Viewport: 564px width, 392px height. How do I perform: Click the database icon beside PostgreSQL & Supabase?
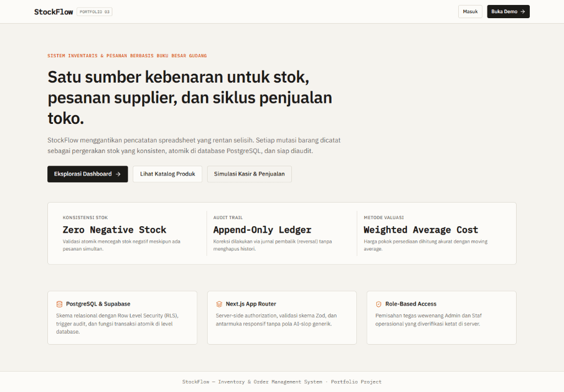click(59, 304)
